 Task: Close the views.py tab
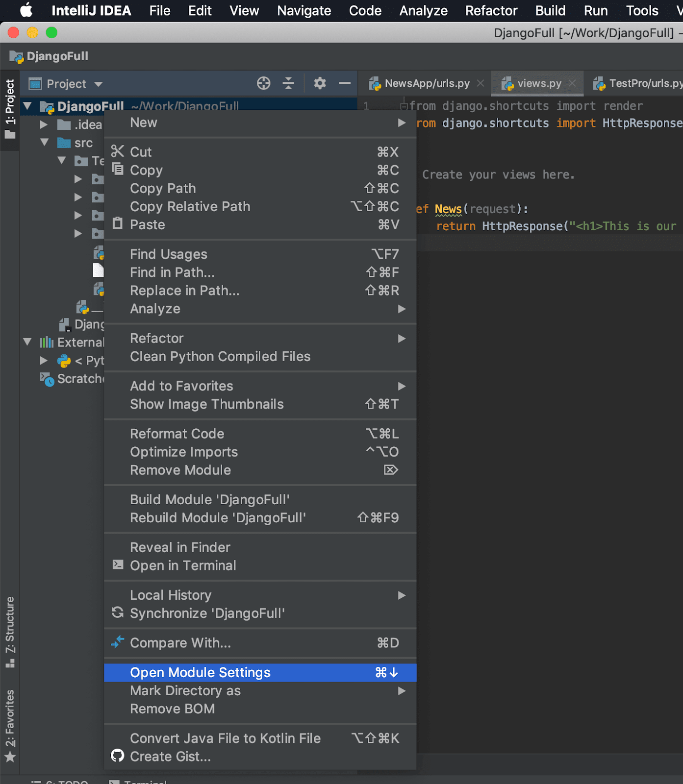point(572,83)
